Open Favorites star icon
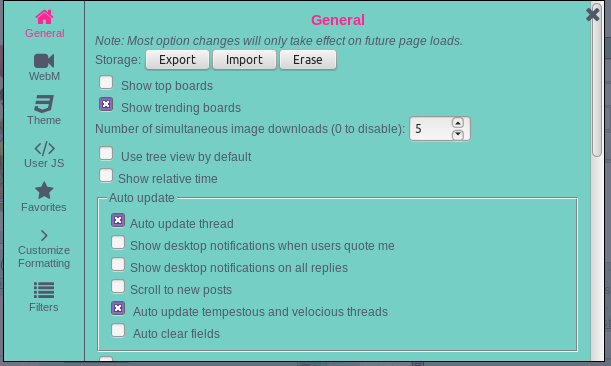This screenshot has width=611, height=366. [x=44, y=191]
